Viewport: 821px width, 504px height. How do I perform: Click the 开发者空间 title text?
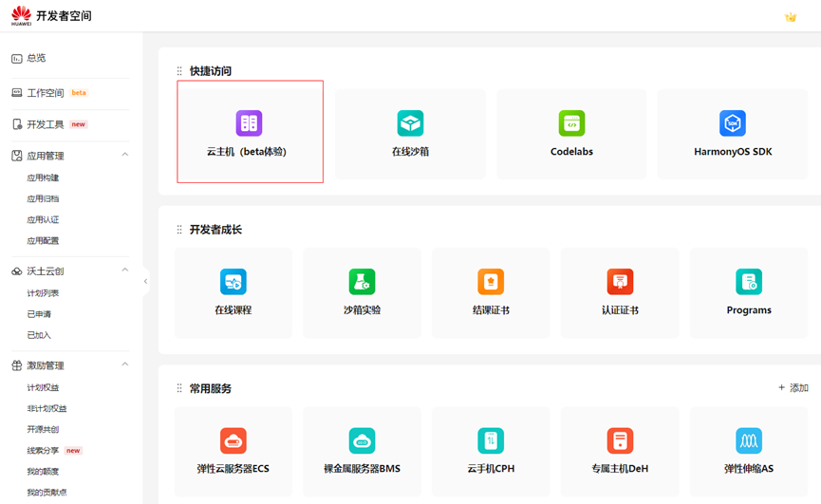click(64, 16)
